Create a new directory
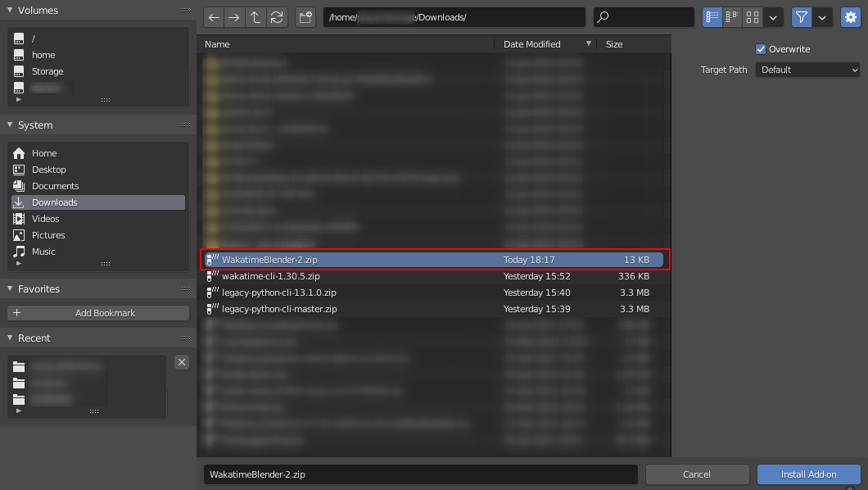 click(305, 17)
